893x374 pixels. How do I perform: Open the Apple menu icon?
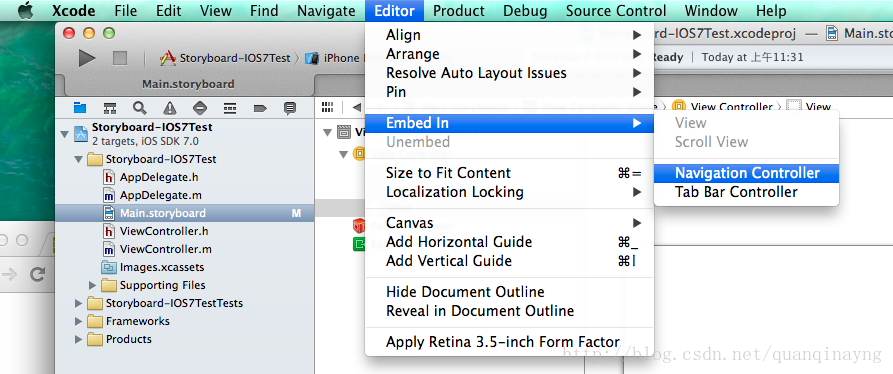coord(26,10)
